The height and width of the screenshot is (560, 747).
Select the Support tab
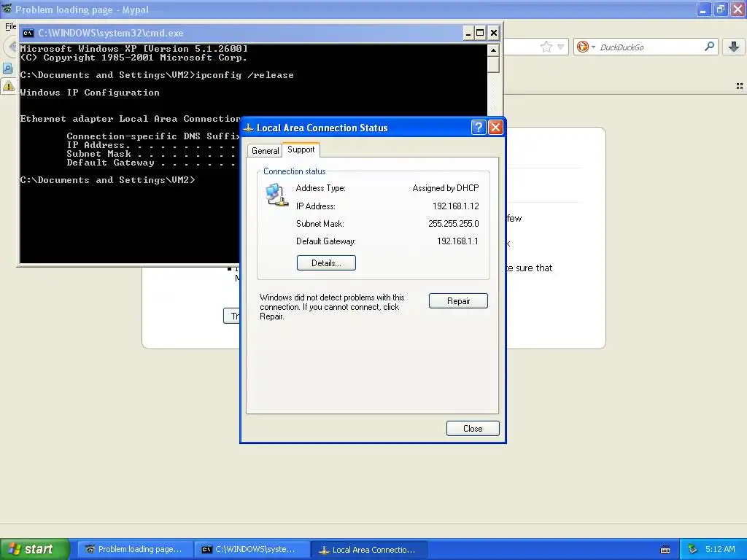click(x=301, y=149)
